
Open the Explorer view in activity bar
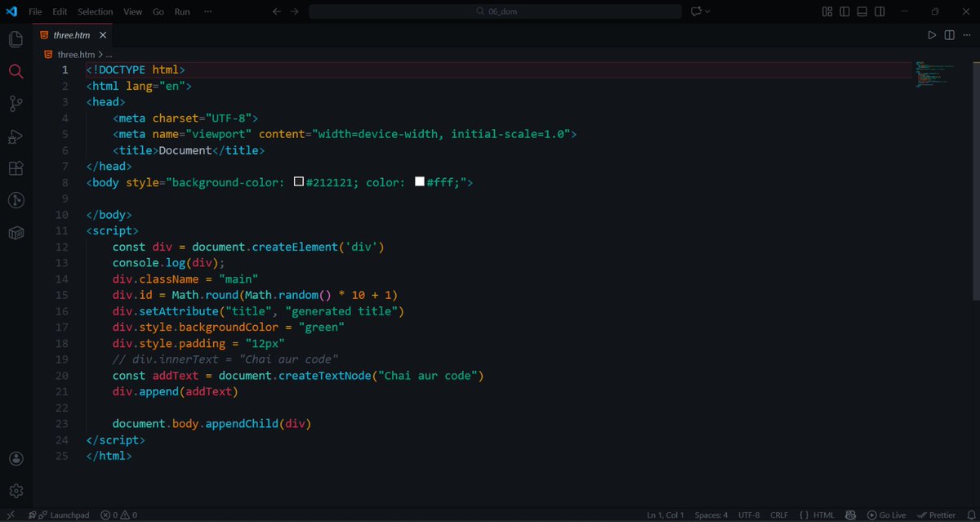[x=16, y=40]
